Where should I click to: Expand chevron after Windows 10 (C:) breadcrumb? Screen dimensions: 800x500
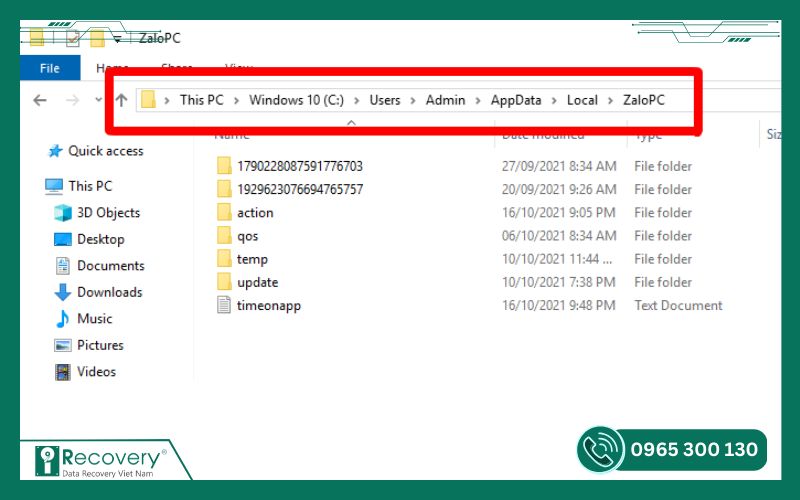click(x=357, y=101)
